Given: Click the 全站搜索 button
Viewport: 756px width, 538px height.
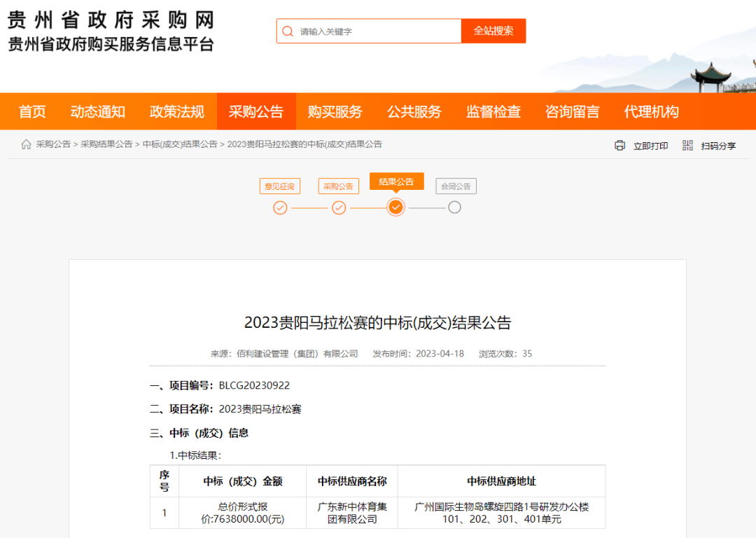Looking at the screenshot, I should click(493, 31).
